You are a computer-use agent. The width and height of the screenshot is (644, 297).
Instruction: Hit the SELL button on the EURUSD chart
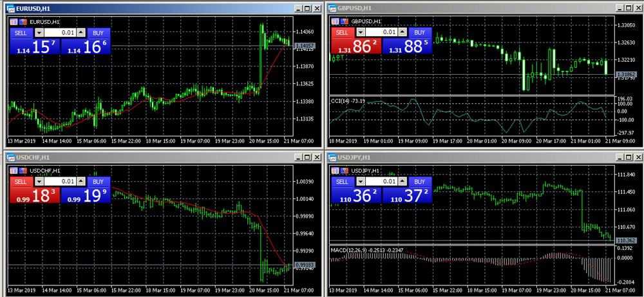click(19, 32)
